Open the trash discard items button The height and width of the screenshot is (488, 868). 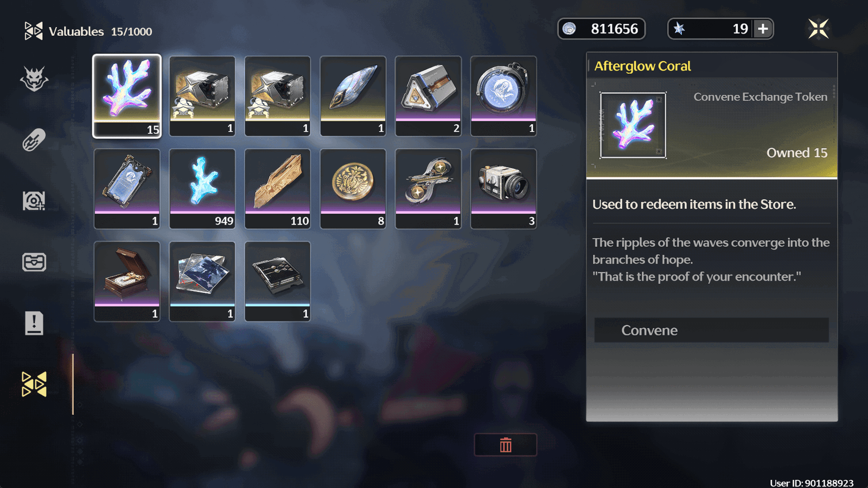click(506, 445)
